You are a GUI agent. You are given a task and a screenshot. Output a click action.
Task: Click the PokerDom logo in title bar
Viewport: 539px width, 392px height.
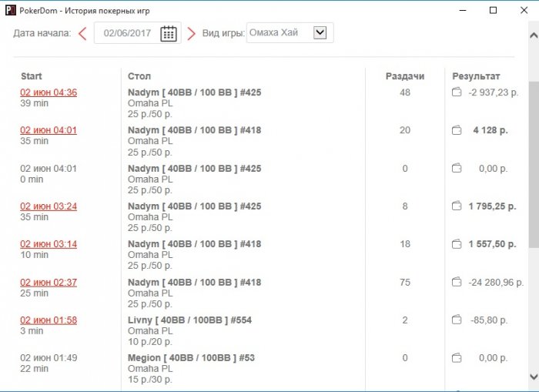(10, 10)
